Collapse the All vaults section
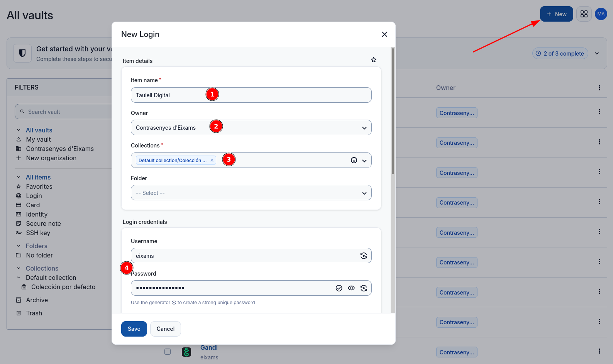The height and width of the screenshot is (364, 613). [x=19, y=130]
